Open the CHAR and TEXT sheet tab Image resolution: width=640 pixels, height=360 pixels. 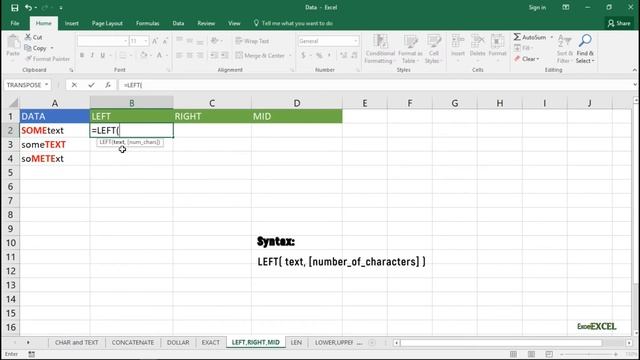(x=76, y=342)
